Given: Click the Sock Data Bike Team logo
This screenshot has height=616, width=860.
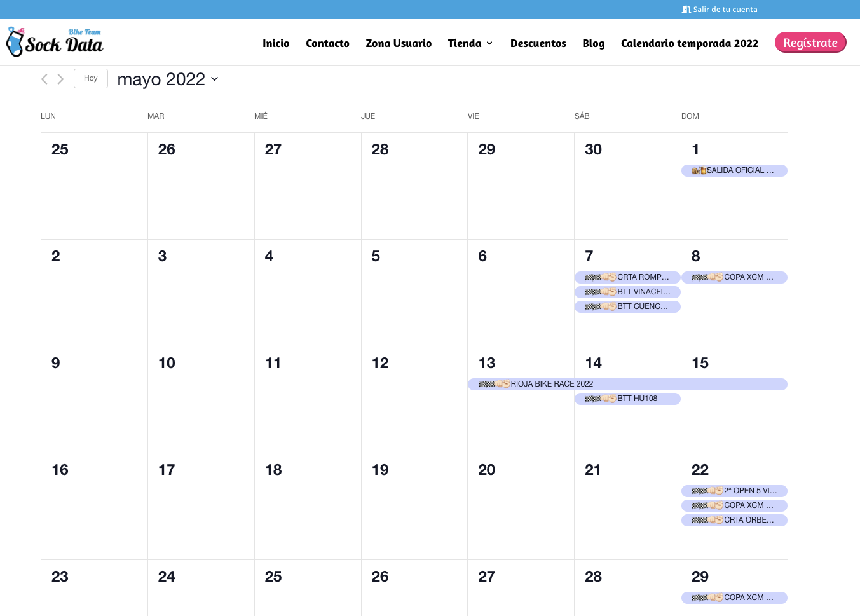Looking at the screenshot, I should [55, 42].
